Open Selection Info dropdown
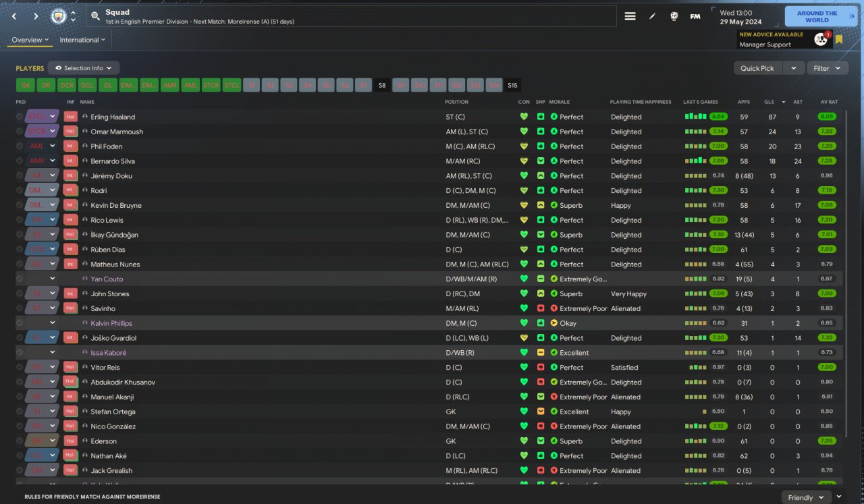The image size is (864, 504). [84, 68]
